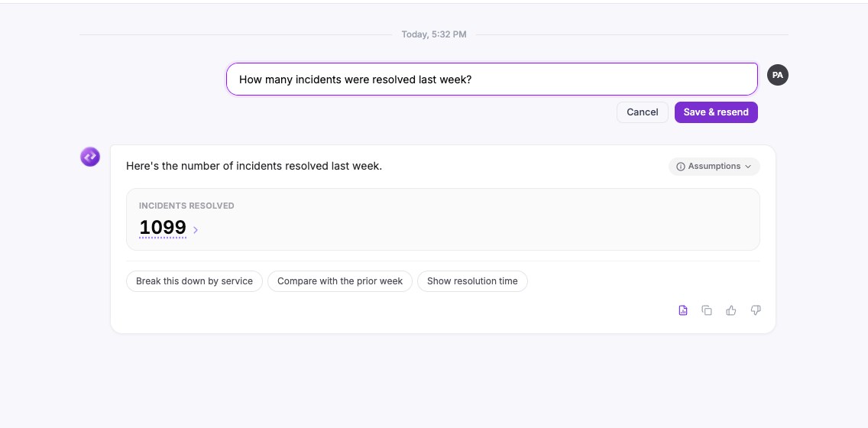868x428 pixels.
Task: Click Save & resend button
Action: click(716, 112)
